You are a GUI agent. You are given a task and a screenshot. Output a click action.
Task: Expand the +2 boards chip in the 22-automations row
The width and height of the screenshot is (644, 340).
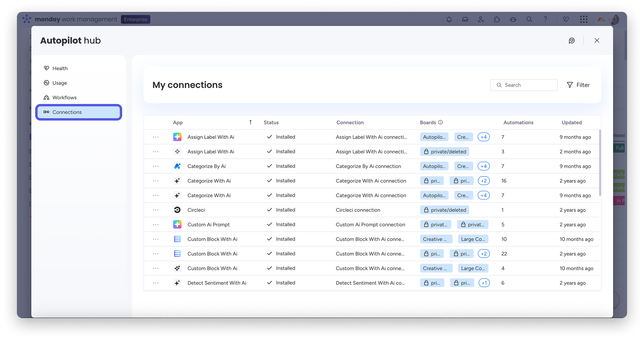click(x=484, y=254)
